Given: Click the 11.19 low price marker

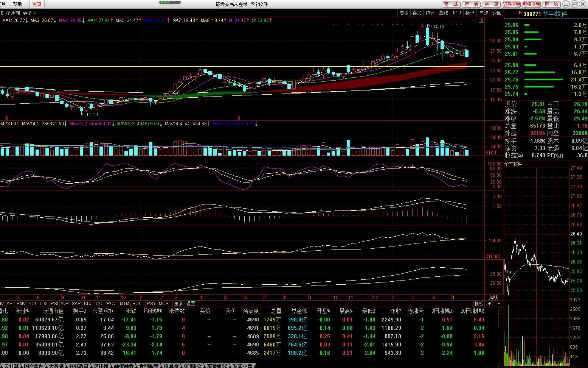Looking at the screenshot, I should coord(92,114).
